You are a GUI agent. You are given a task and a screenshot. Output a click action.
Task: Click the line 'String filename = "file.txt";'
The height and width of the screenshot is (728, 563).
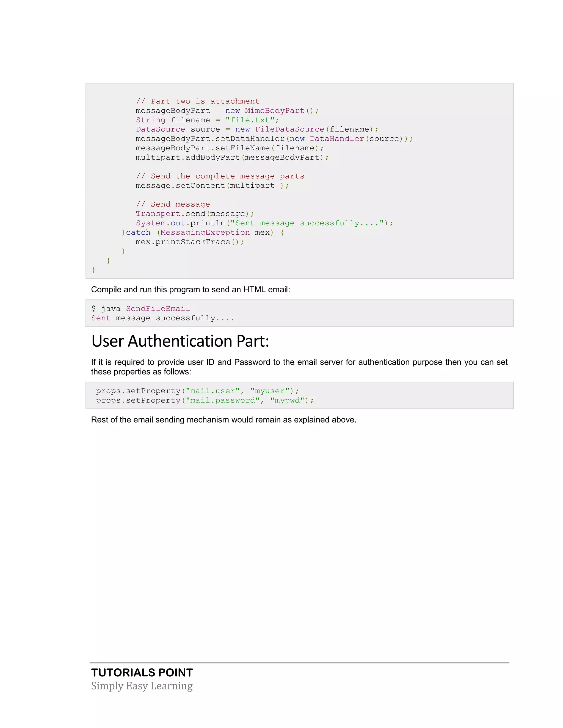point(207,120)
